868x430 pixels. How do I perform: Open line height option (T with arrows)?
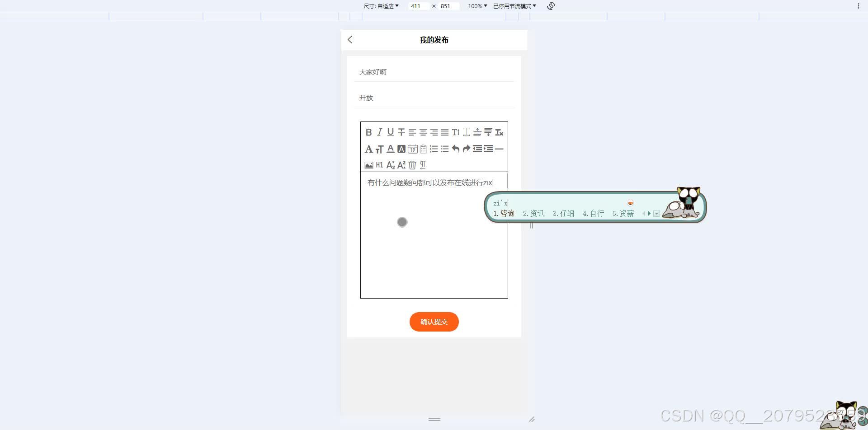(x=455, y=132)
